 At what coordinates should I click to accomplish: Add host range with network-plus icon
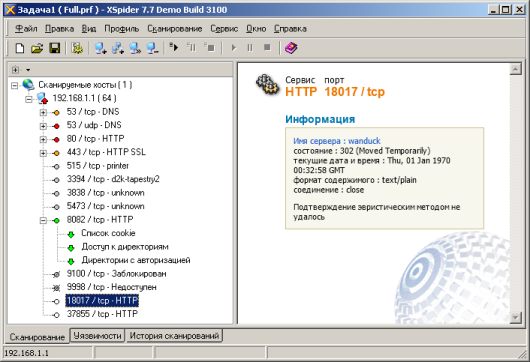pos(118,48)
